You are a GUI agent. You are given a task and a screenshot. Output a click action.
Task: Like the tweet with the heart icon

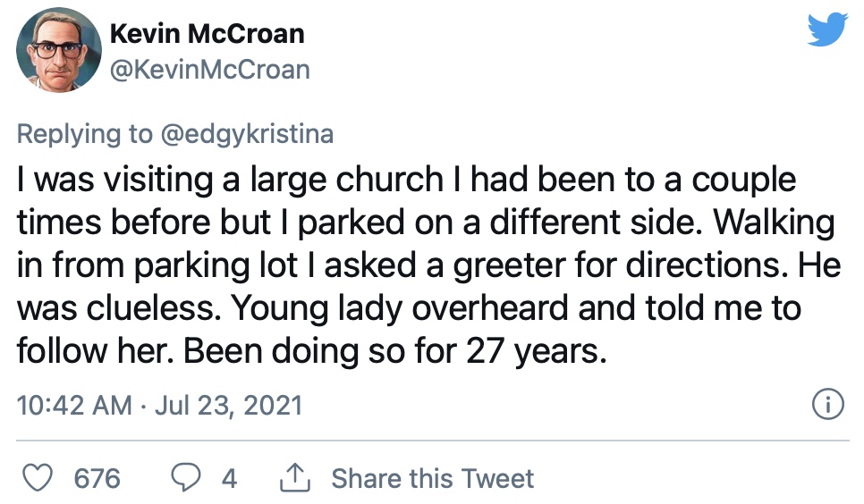(37, 477)
